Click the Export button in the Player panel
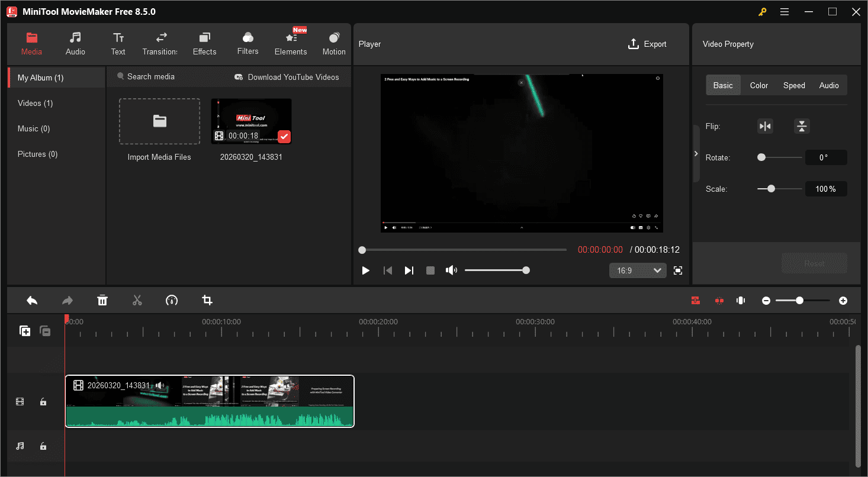The image size is (868, 477). click(x=648, y=44)
